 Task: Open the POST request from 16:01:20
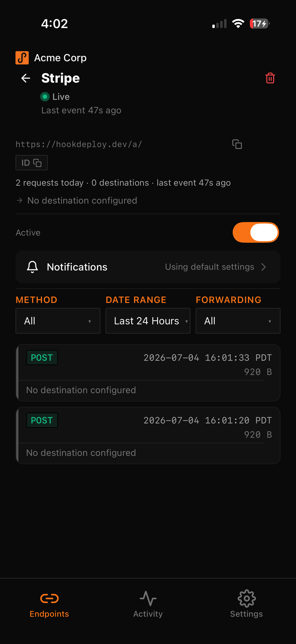point(148,435)
